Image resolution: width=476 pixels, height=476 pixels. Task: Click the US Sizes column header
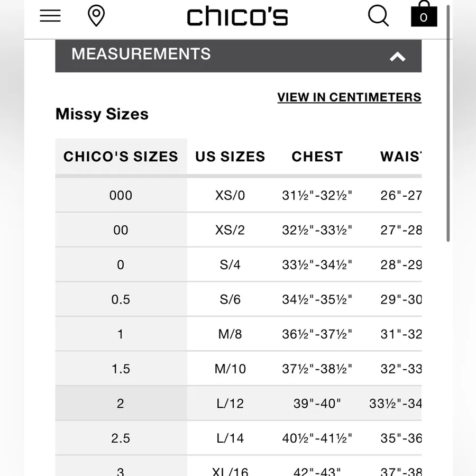(x=230, y=157)
